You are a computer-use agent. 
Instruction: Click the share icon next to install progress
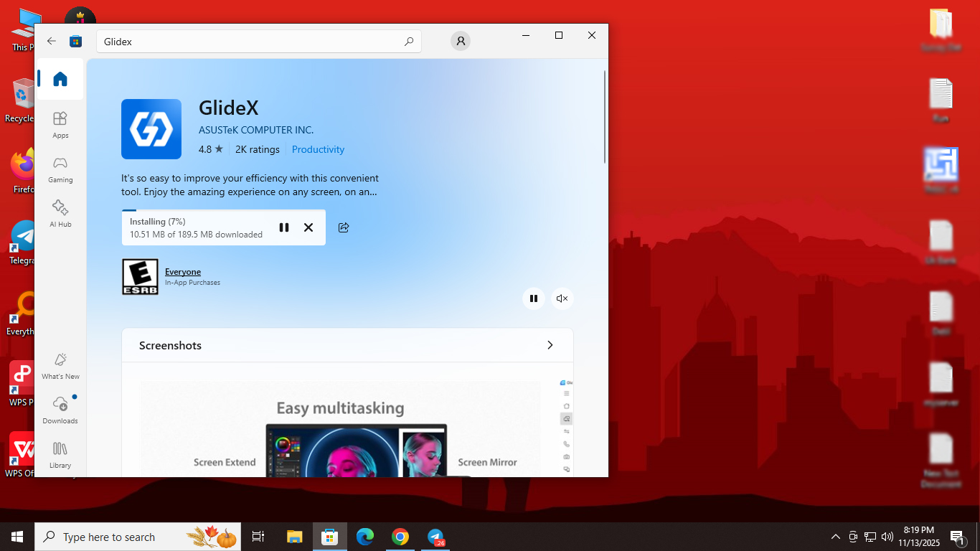click(x=344, y=227)
